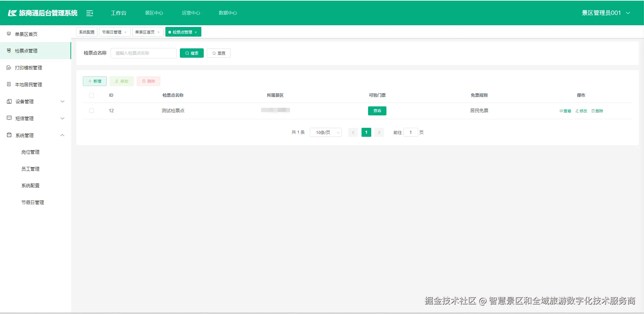Click the 打印模板管理 printer icon in sidebar
644x314 pixels.
coord(9,67)
